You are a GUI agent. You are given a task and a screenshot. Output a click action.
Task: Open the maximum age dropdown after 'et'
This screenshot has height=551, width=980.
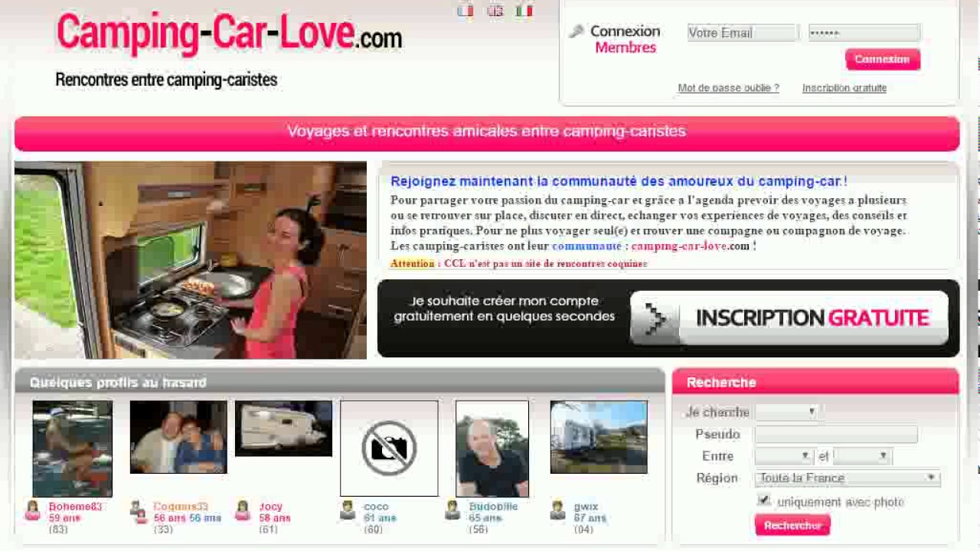click(x=862, y=456)
